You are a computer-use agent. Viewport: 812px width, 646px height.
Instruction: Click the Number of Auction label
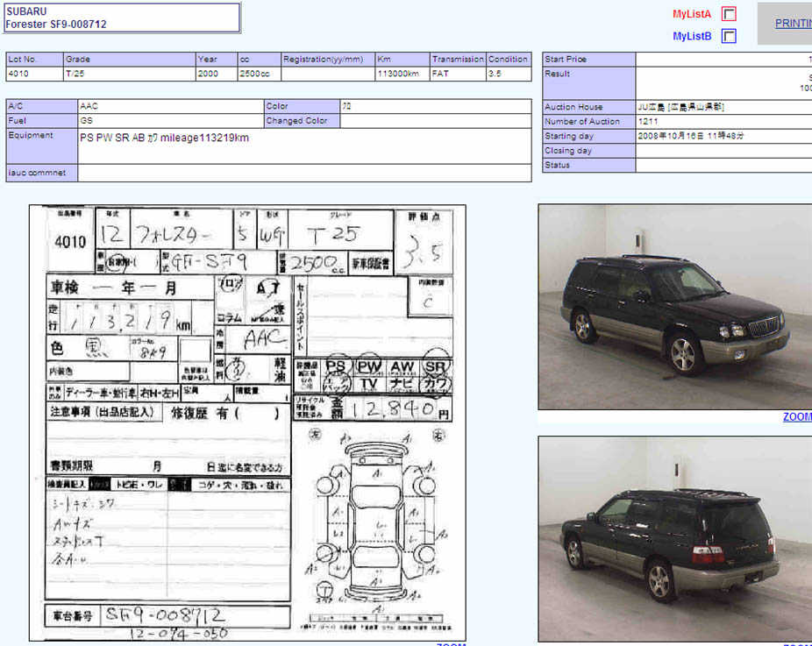point(588,122)
